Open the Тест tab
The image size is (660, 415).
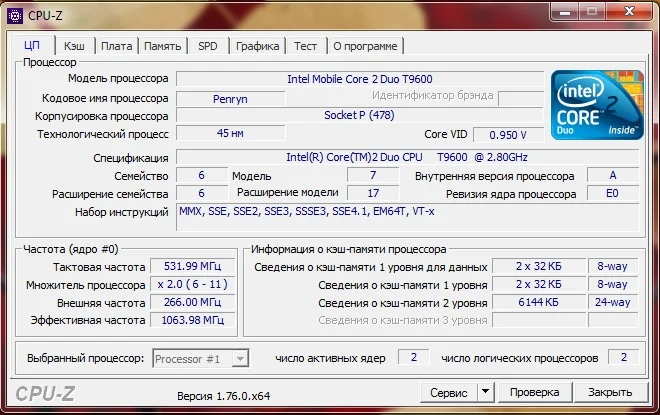tap(305, 46)
